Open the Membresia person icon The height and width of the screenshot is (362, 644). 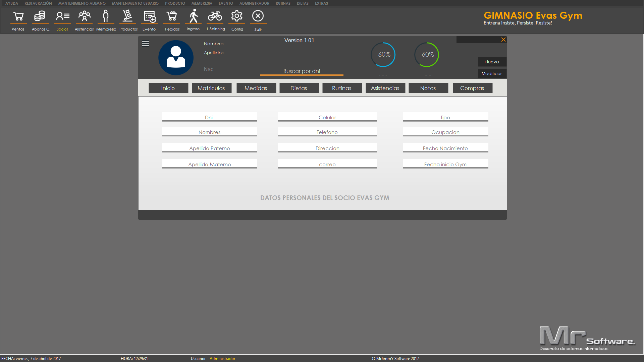point(106,16)
